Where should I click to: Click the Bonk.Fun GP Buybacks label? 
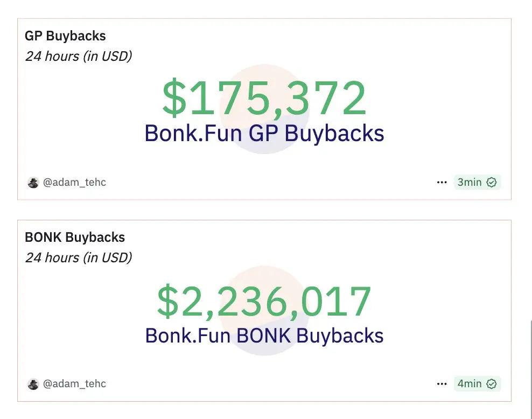(264, 133)
